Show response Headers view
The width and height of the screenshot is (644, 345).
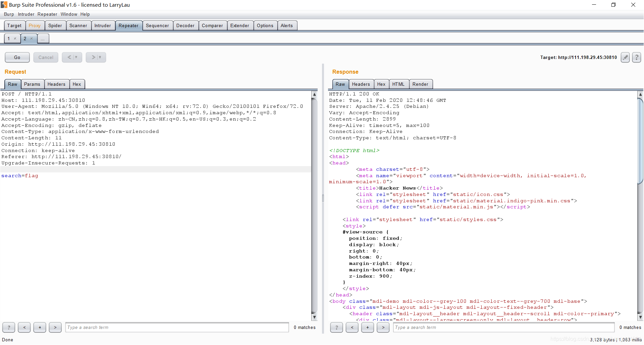click(x=361, y=84)
